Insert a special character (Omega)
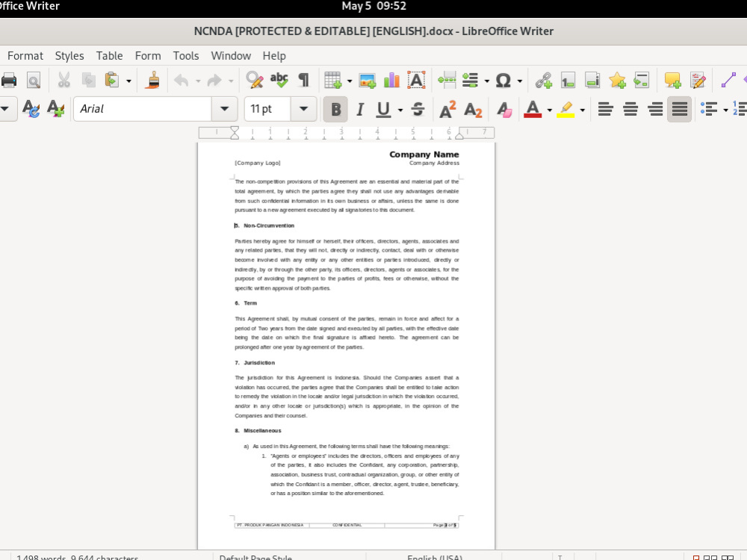The height and width of the screenshot is (560, 747). 503,81
